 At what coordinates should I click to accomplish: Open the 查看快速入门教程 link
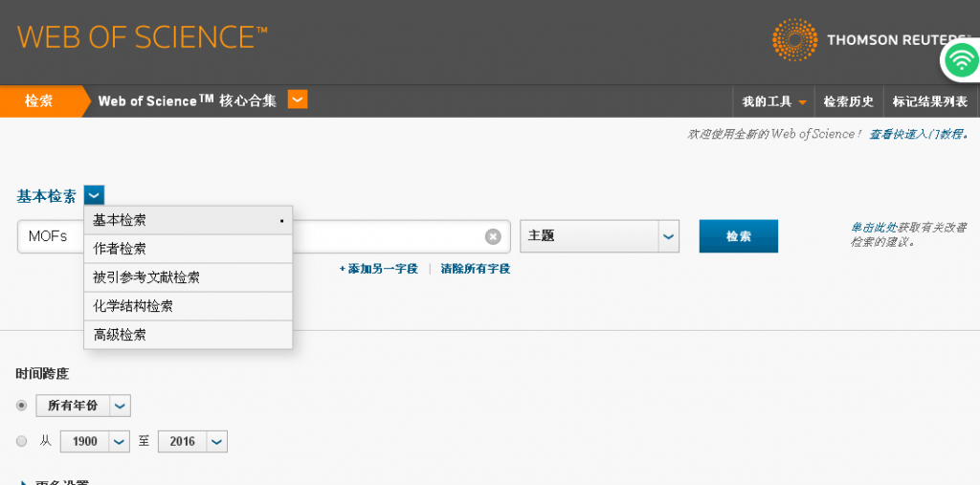[920, 134]
